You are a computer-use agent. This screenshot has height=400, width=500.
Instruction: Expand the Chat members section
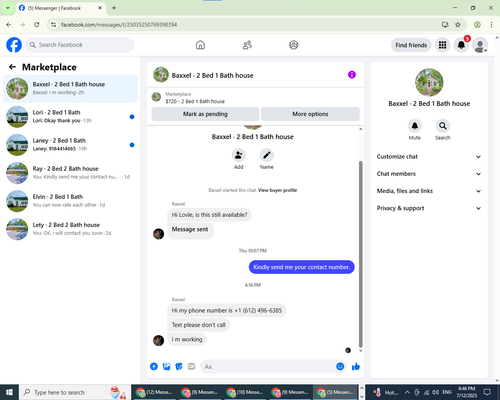429,174
